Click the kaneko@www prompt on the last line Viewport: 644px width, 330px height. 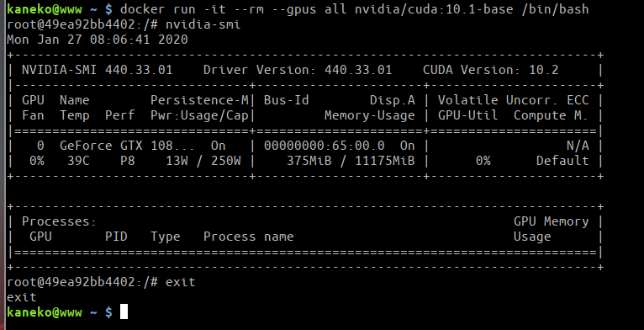[x=45, y=312]
